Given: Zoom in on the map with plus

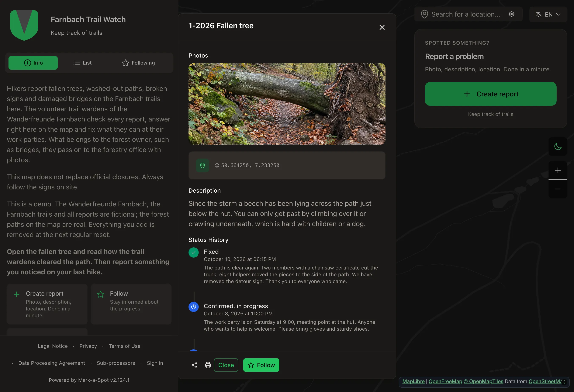Looking at the screenshot, I should tap(558, 170).
